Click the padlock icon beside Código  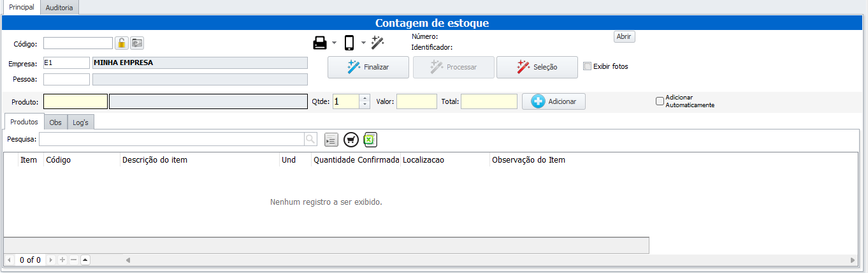(121, 43)
